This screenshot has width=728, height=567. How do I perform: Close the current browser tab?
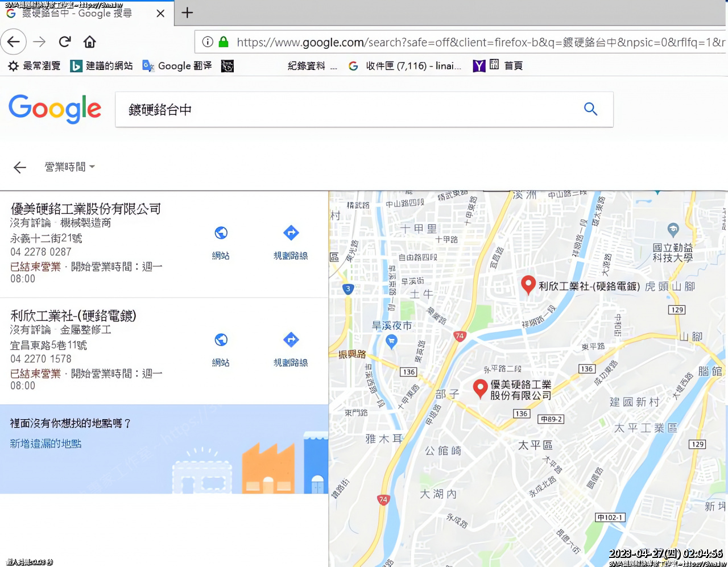click(x=160, y=13)
